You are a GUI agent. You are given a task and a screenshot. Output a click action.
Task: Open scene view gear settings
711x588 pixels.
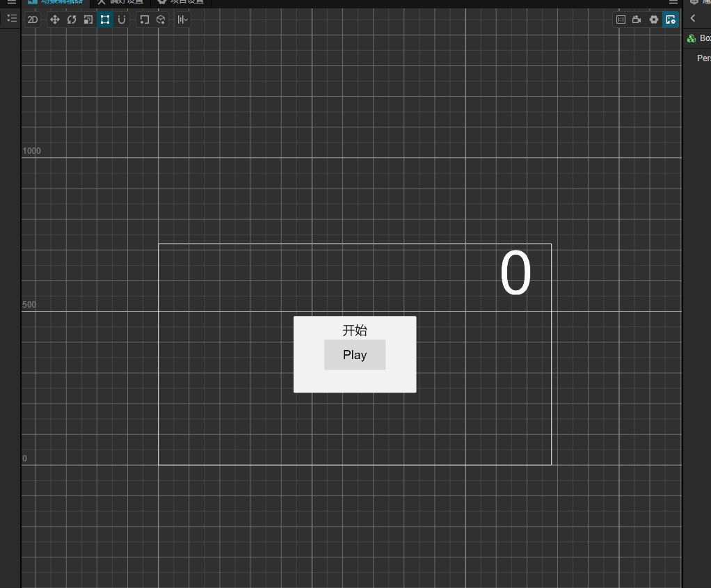tap(653, 19)
